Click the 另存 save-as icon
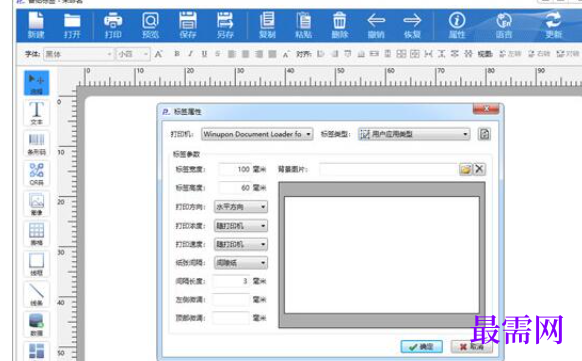The height and width of the screenshot is (361, 582). pos(225,25)
